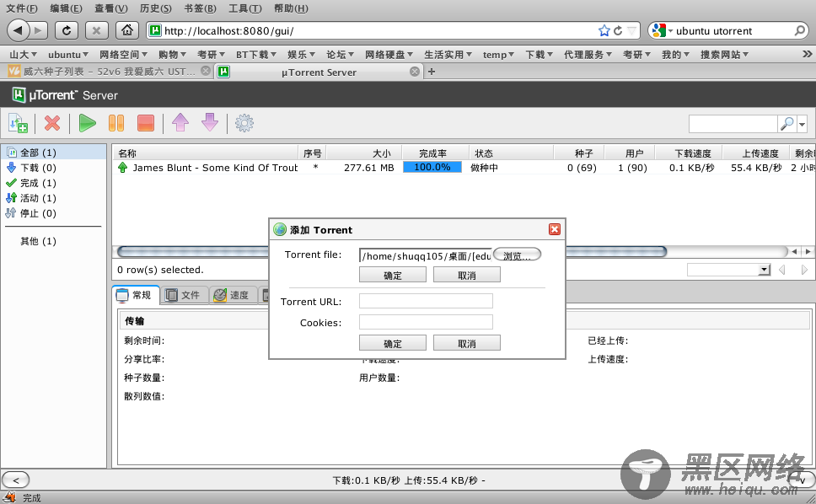Switch to 威六种子列表 browser tab
This screenshot has height=504, width=816.
pos(108,72)
